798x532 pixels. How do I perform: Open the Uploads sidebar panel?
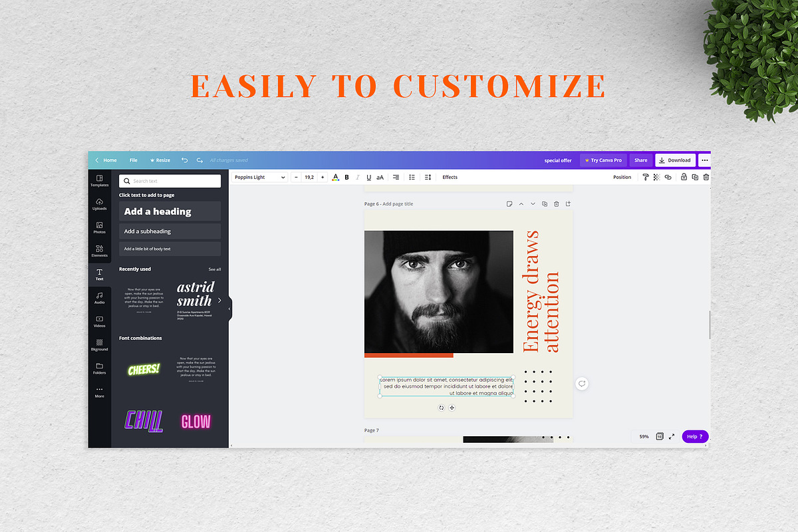coord(99,204)
